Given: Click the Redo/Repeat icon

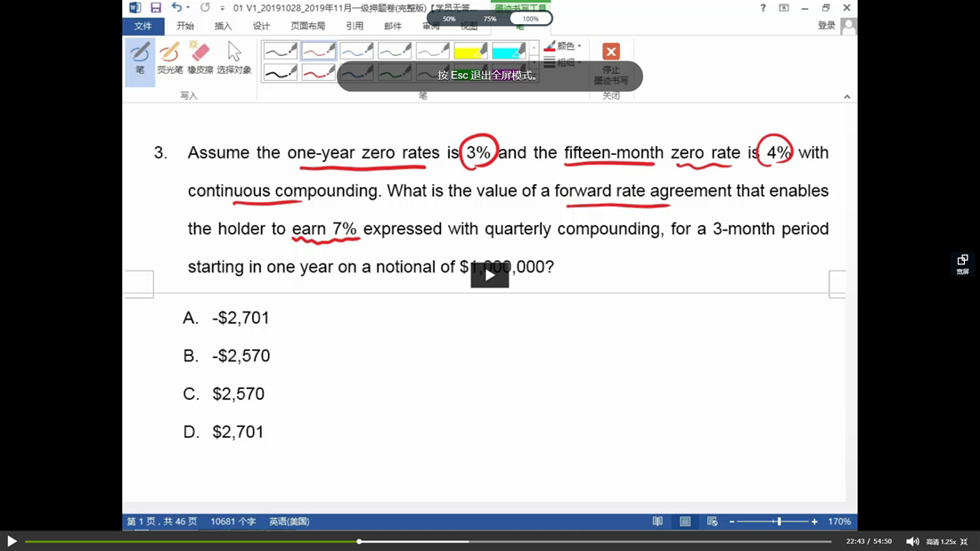Looking at the screenshot, I should (x=205, y=7).
